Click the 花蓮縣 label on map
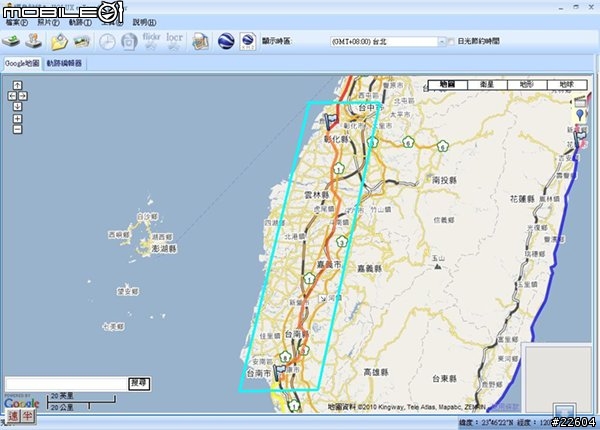This screenshot has height=430, width=600. [x=522, y=199]
